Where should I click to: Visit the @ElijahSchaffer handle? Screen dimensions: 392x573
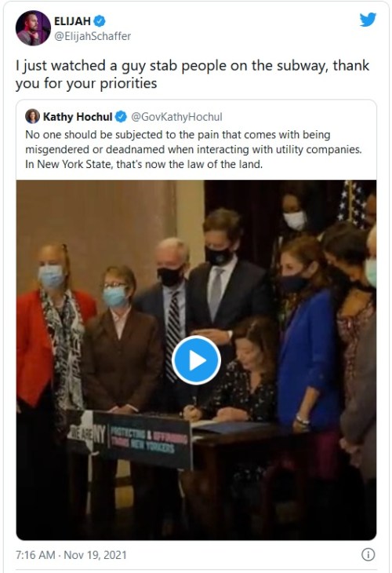click(x=93, y=36)
